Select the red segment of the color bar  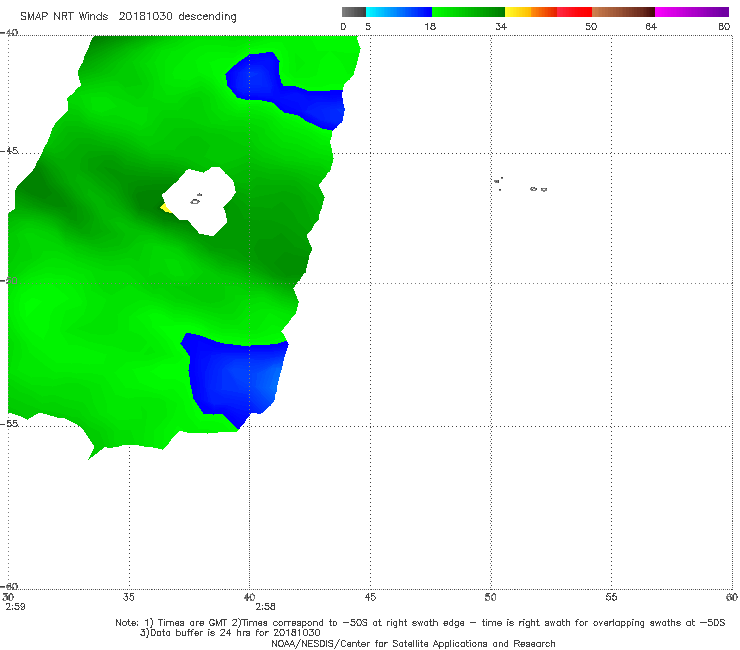point(574,12)
